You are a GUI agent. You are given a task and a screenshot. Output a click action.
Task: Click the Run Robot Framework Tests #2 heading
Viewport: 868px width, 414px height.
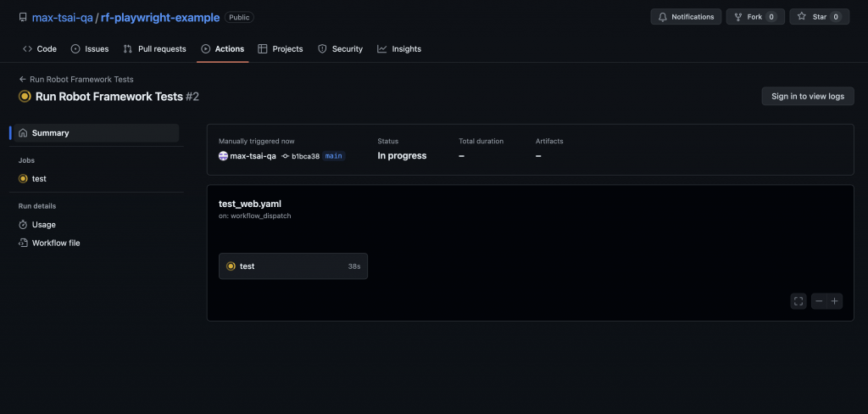(117, 97)
